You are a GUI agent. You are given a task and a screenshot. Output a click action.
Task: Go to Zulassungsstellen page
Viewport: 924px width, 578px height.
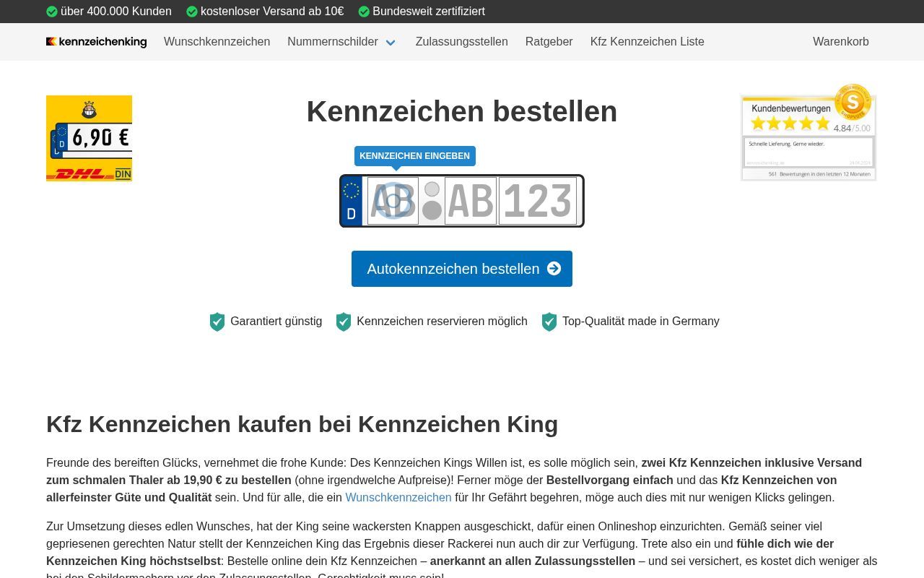(461, 42)
